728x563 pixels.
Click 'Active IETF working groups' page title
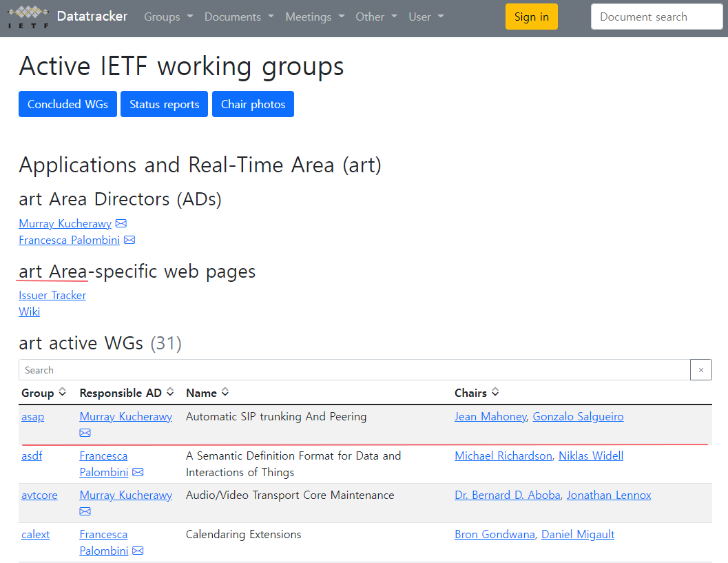[182, 66]
